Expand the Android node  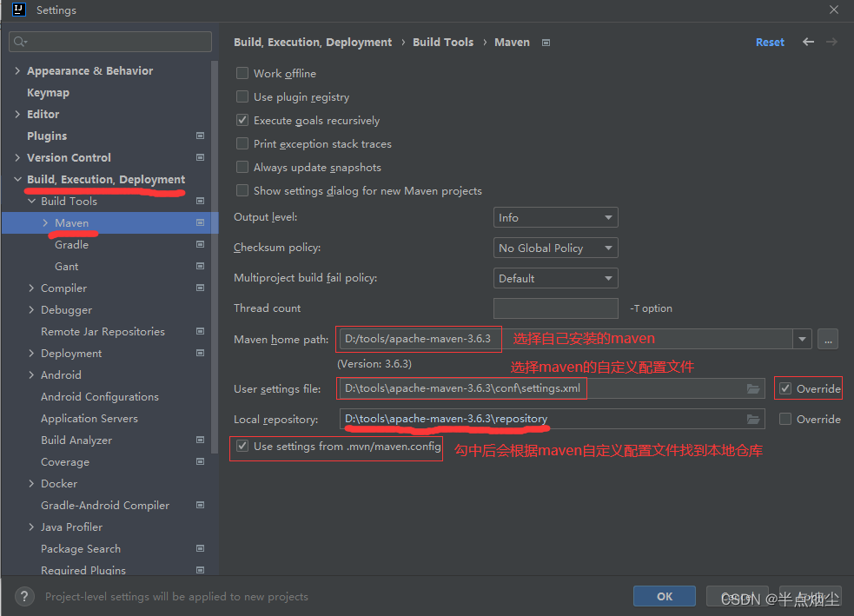coord(31,374)
